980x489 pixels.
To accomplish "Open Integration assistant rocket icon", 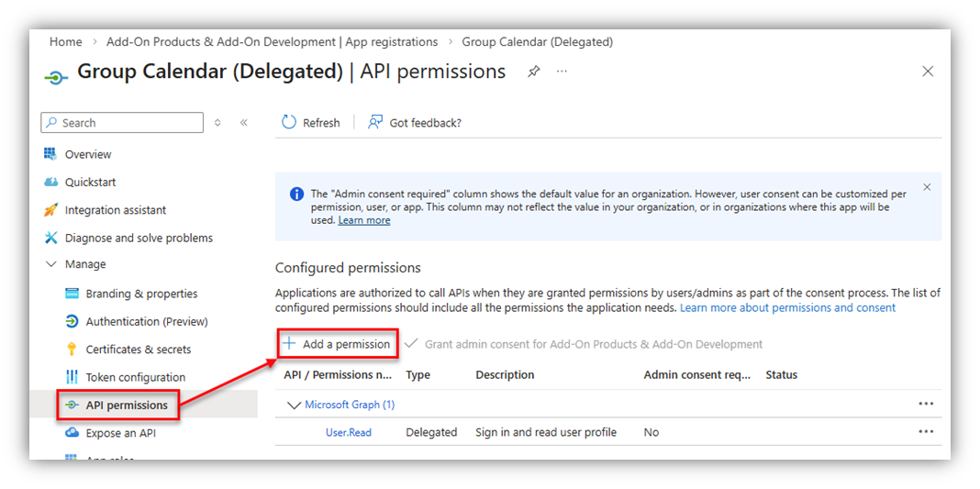I will tap(50, 210).
